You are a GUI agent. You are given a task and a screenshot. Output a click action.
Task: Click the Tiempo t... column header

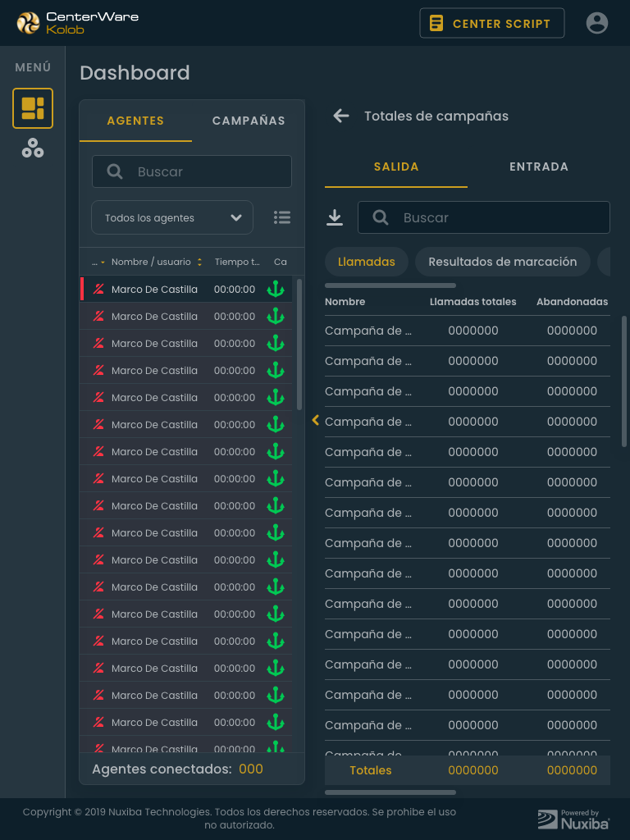coord(237,262)
